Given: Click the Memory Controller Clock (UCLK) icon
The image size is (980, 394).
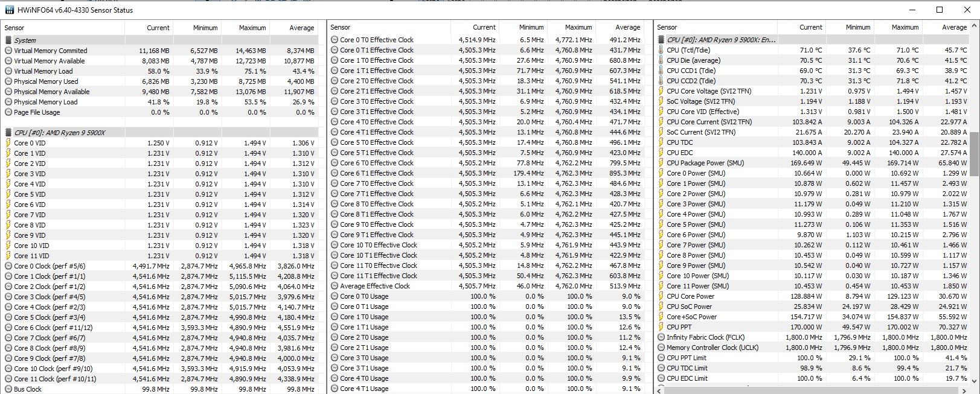Looking at the screenshot, I should [661, 348].
